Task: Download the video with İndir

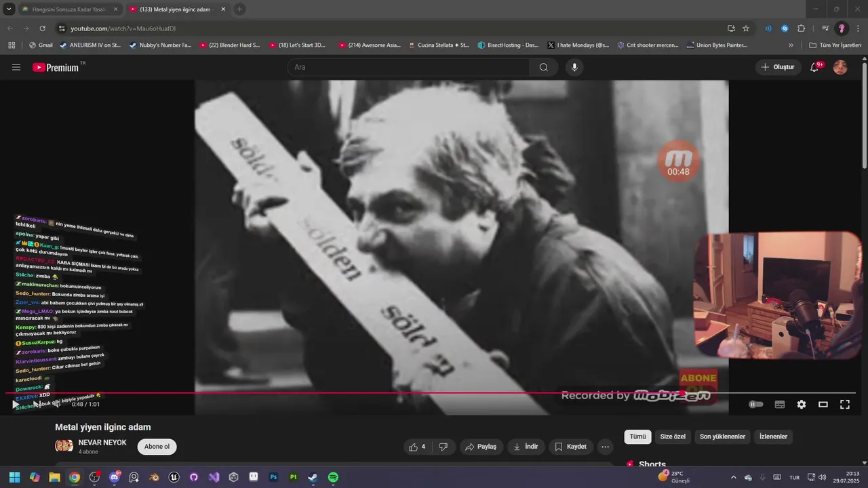Action: tap(526, 447)
